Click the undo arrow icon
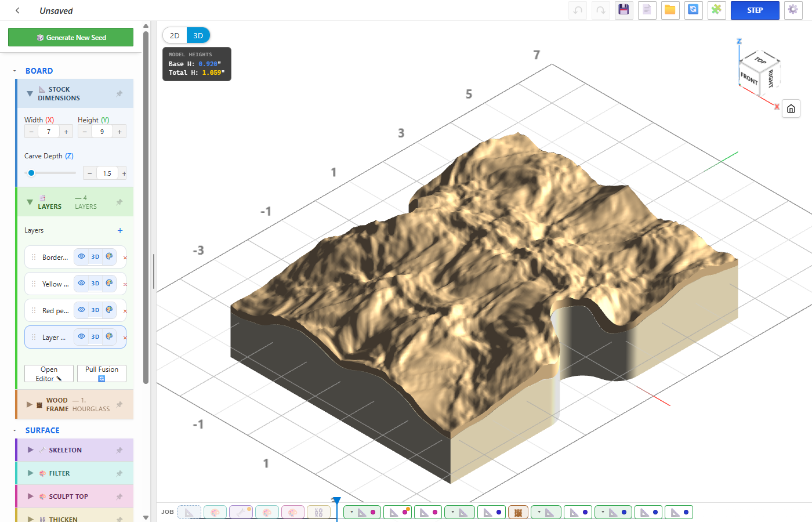Image resolution: width=812 pixels, height=522 pixels. pos(578,10)
